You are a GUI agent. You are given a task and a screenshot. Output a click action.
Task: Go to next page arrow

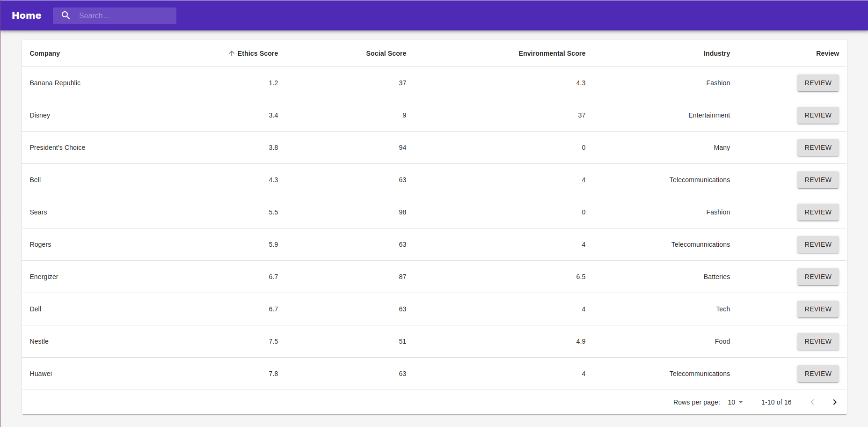(835, 402)
